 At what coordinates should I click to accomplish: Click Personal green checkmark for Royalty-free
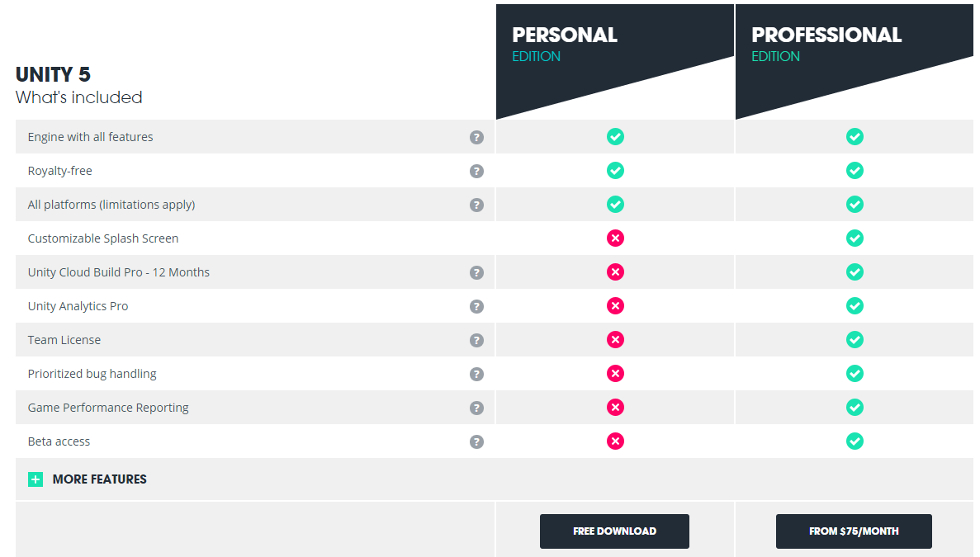point(616,171)
